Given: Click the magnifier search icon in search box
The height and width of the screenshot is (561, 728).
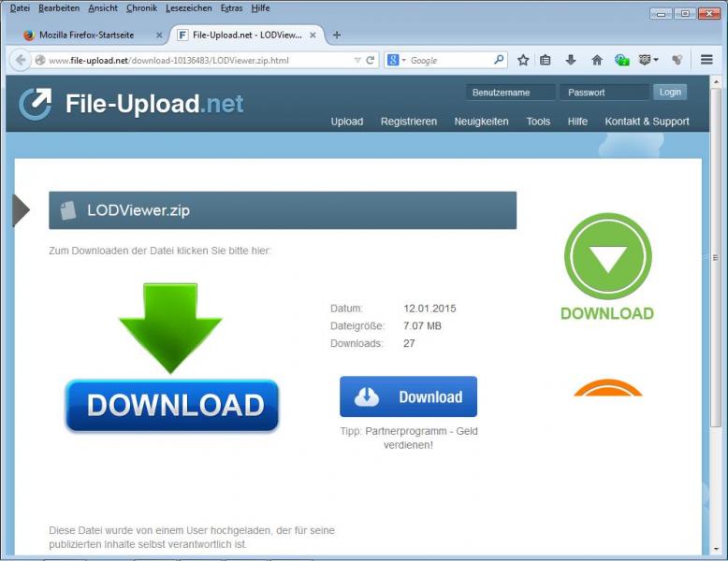Looking at the screenshot, I should 499,60.
